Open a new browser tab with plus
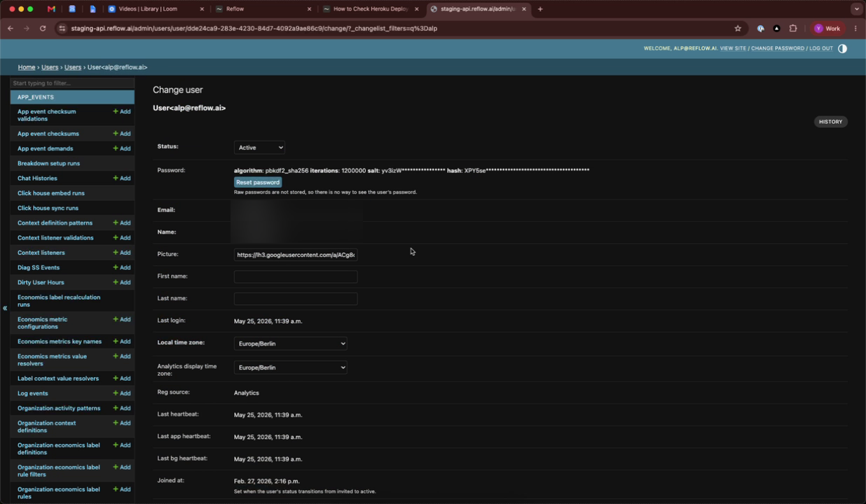 (540, 9)
